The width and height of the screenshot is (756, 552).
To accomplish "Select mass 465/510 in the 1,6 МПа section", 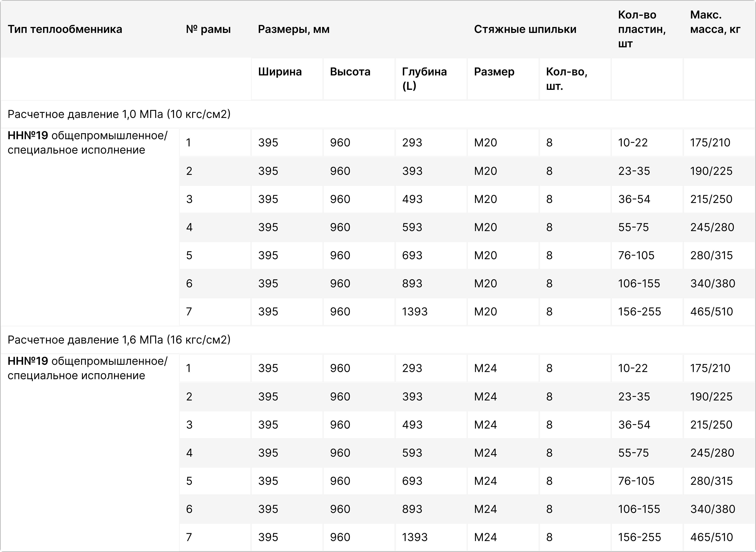I will 712,537.
